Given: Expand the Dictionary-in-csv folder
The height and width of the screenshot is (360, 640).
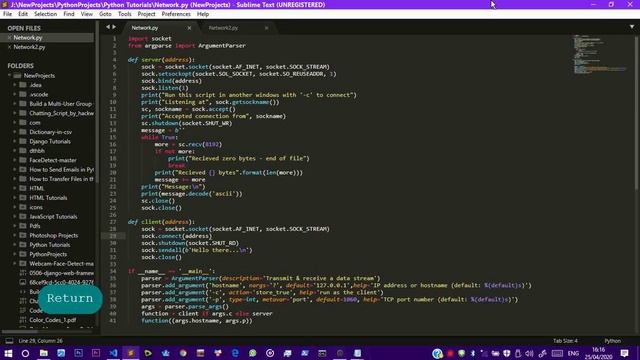Looking at the screenshot, I should [15, 132].
